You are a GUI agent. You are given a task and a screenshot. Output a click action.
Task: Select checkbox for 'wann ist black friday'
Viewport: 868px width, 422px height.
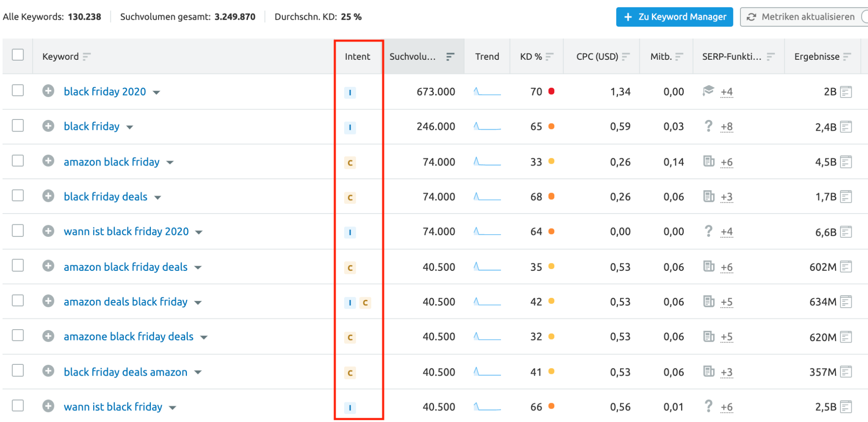coord(18,405)
